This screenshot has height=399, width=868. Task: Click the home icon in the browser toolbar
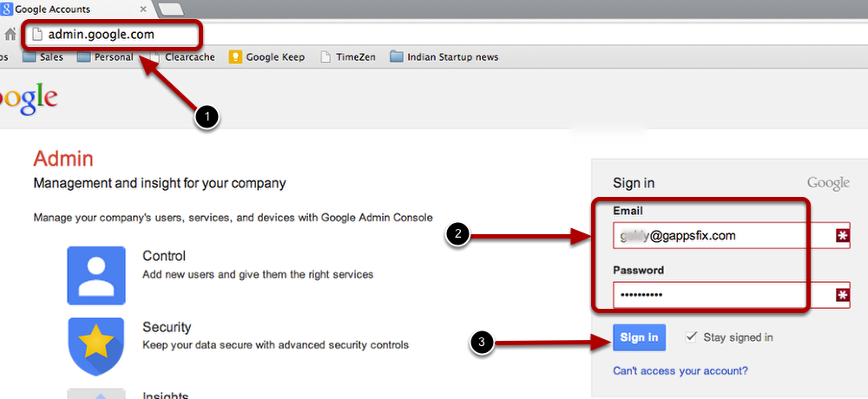(10, 35)
